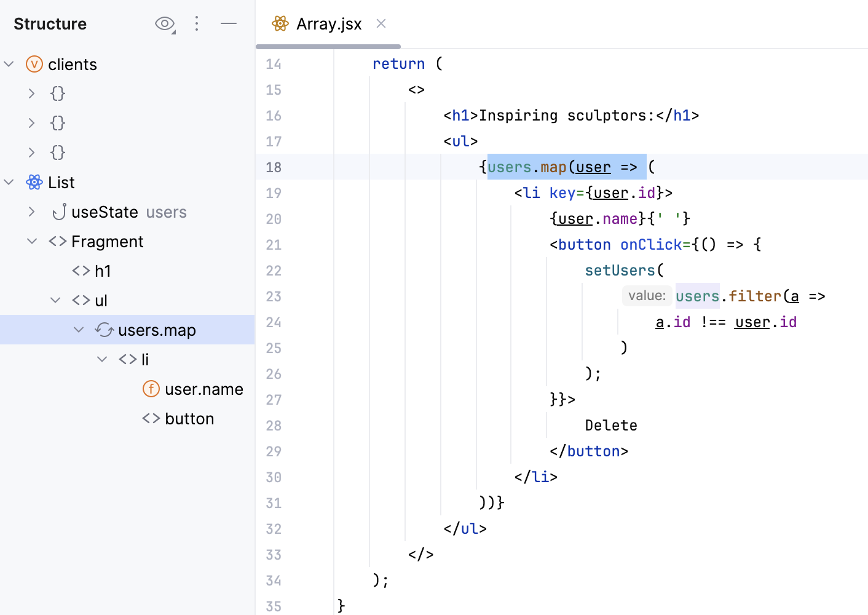Collapse the ul tree node
The image size is (868, 615).
pos(55,300)
